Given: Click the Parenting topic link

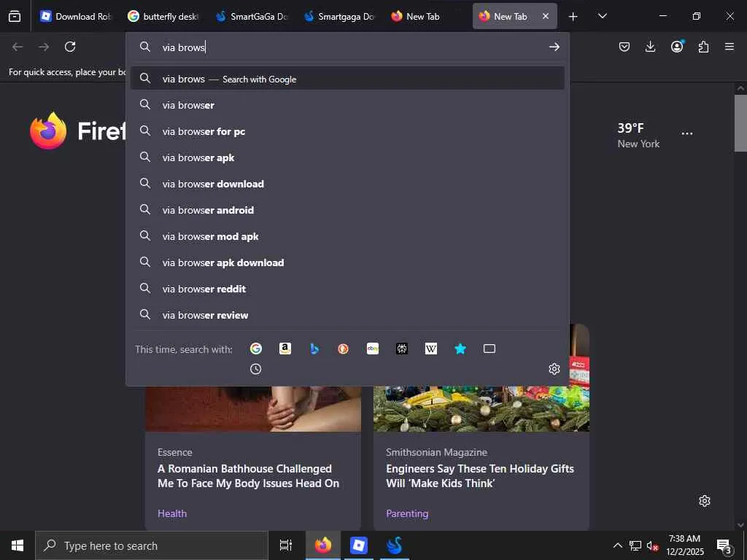Looking at the screenshot, I should point(407,513).
